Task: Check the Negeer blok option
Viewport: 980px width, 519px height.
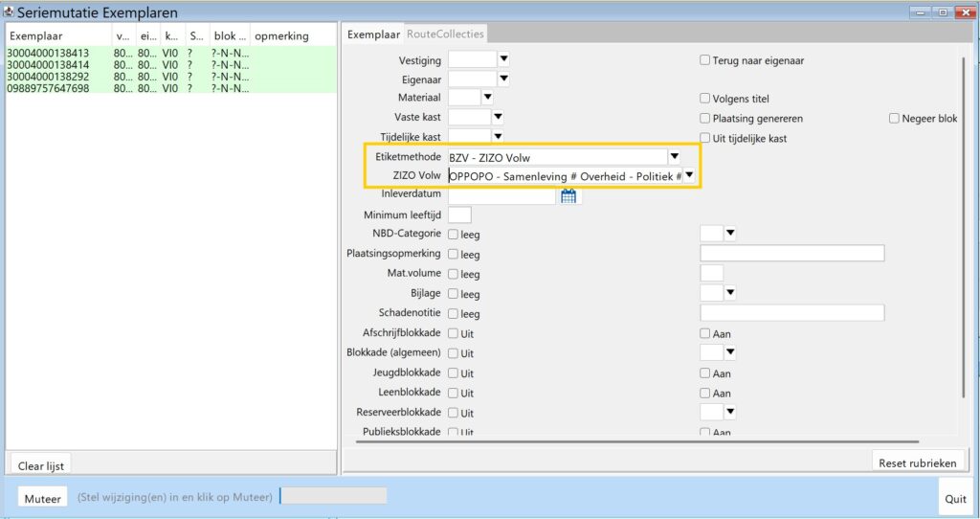Action: (x=894, y=119)
